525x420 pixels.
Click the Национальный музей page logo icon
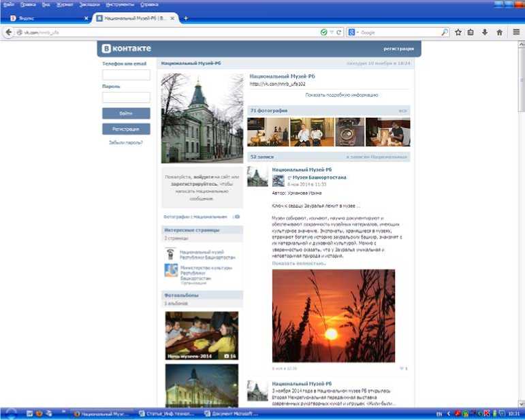coord(171,254)
